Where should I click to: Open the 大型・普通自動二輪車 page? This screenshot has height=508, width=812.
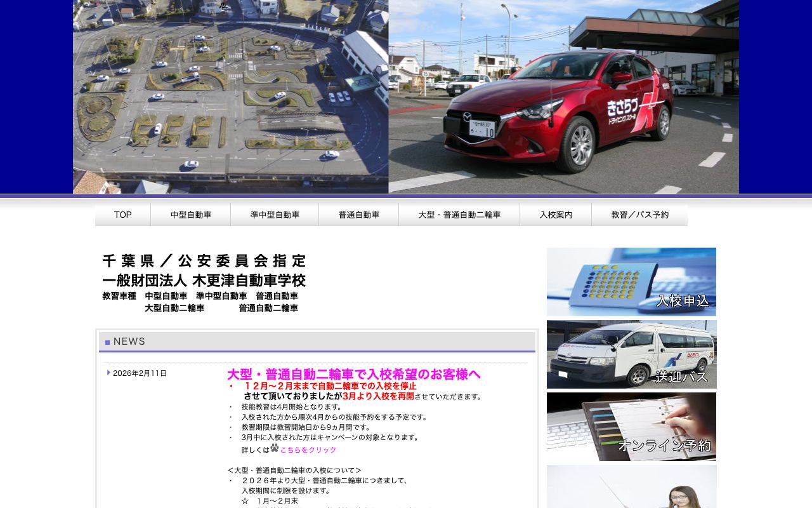[459, 215]
